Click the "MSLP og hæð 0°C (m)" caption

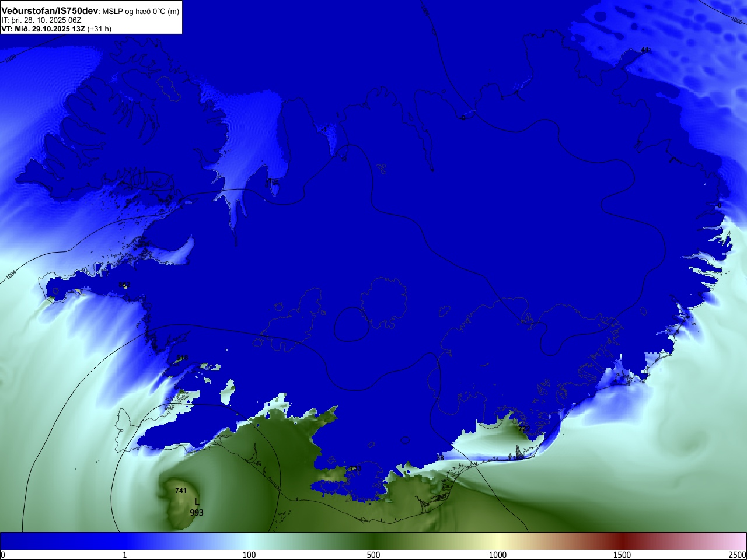(141, 11)
